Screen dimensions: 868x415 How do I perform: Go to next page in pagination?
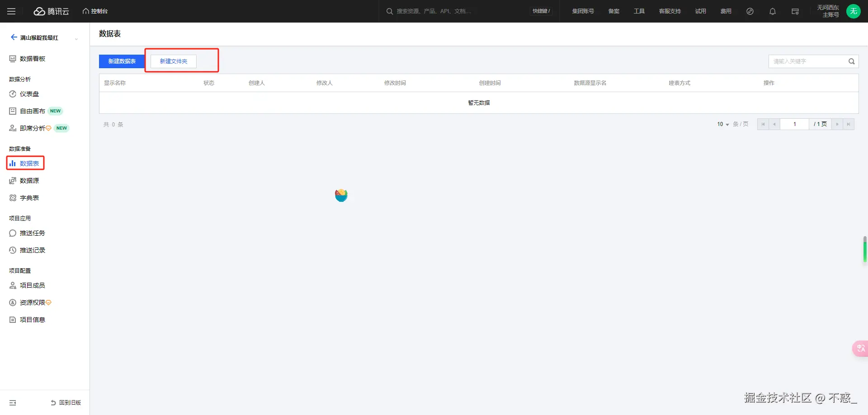(837, 124)
